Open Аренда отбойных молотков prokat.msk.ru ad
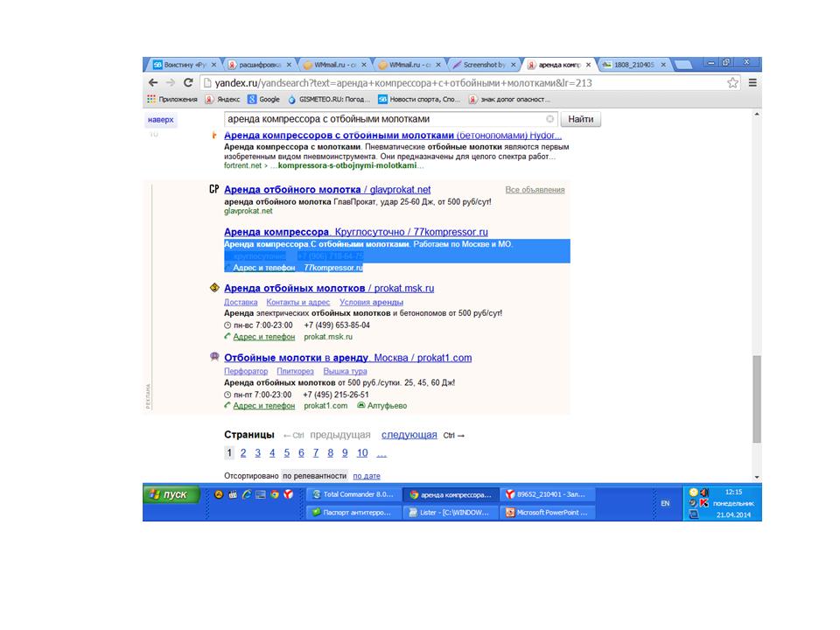This screenshot has height=630, width=840. (329, 288)
